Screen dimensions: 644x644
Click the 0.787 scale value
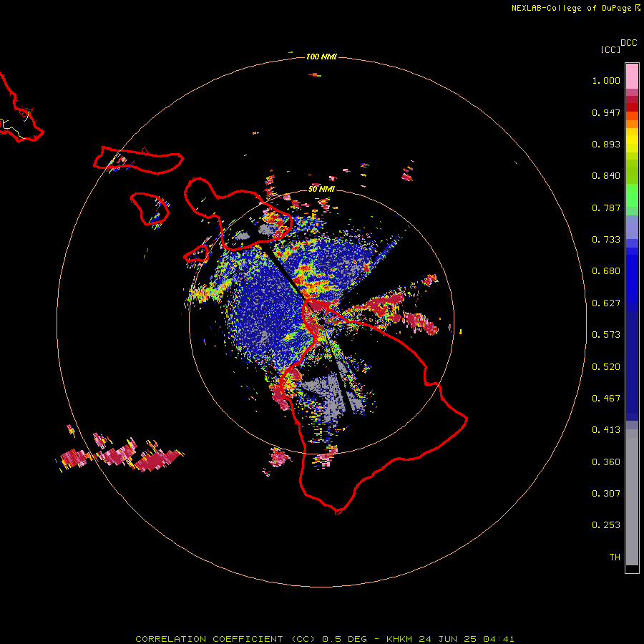[x=606, y=208]
